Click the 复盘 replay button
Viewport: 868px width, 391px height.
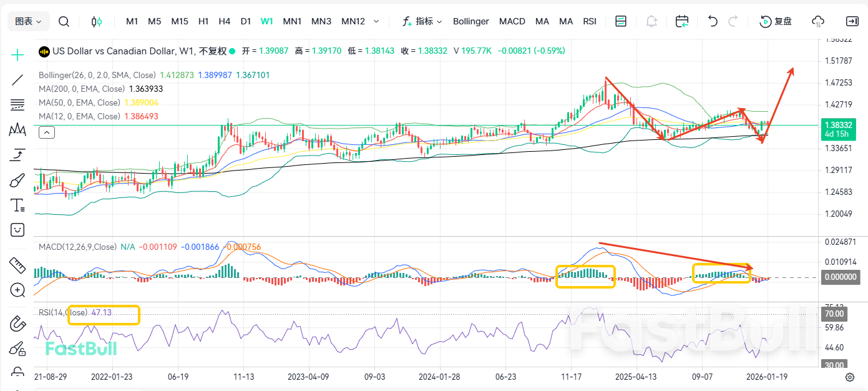pos(776,21)
